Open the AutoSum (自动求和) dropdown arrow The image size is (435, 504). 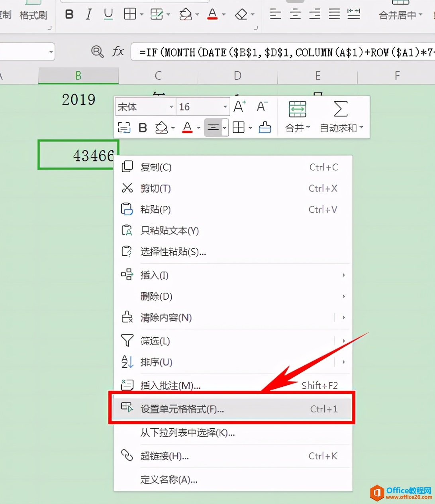pos(361,128)
